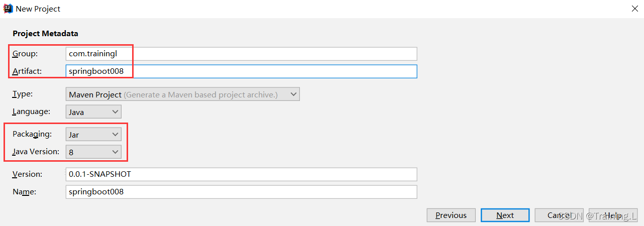This screenshot has width=644, height=226.
Task: Click the Cancel button
Action: pyautogui.click(x=559, y=215)
